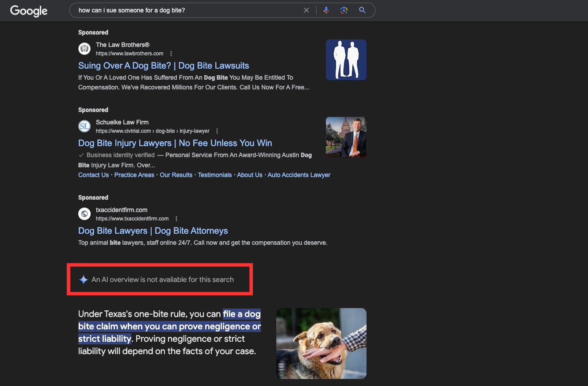
Task: Click https://www.lawbrothers.com URL text
Action: click(x=130, y=54)
